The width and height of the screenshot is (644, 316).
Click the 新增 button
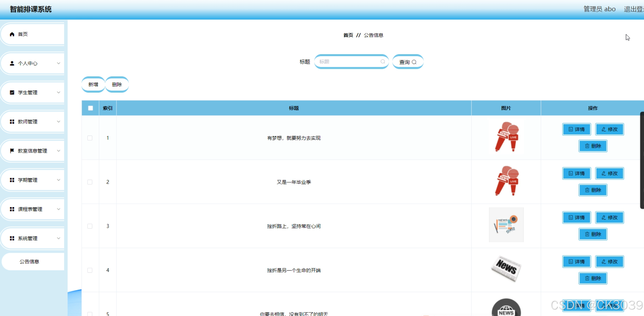93,84
